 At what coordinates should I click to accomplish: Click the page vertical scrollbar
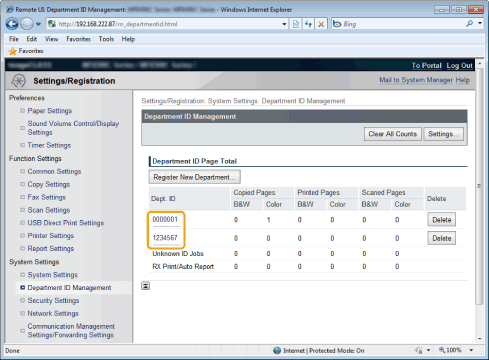tap(480, 186)
